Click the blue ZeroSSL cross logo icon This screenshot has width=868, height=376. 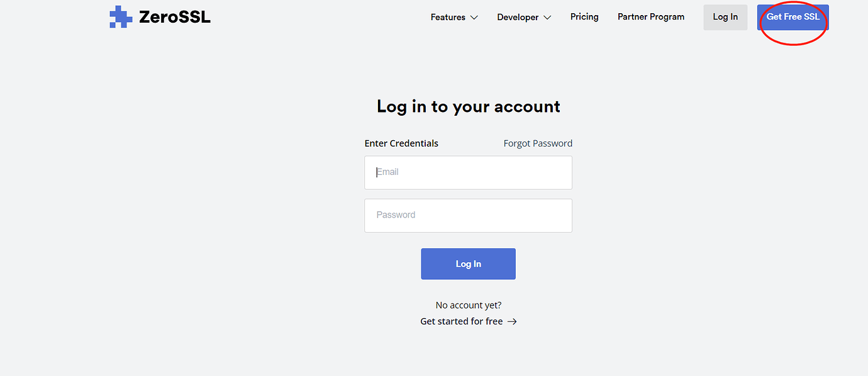pos(121,17)
